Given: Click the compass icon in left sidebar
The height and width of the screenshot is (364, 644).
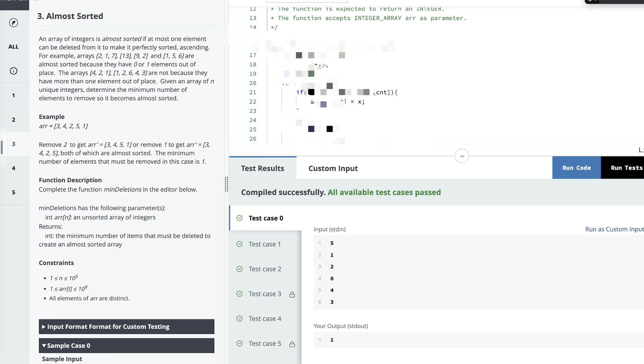Looking at the screenshot, I should click(14, 23).
